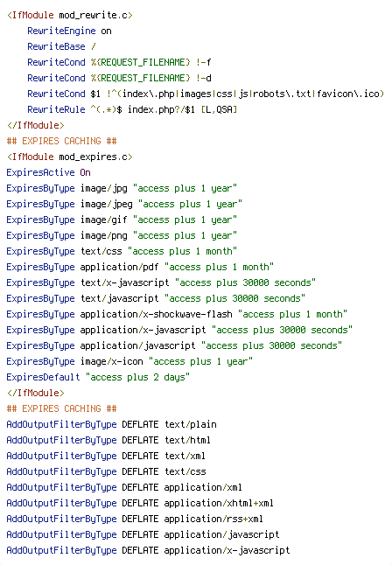Click the second EXPIRES CACHING comment

[61, 408]
